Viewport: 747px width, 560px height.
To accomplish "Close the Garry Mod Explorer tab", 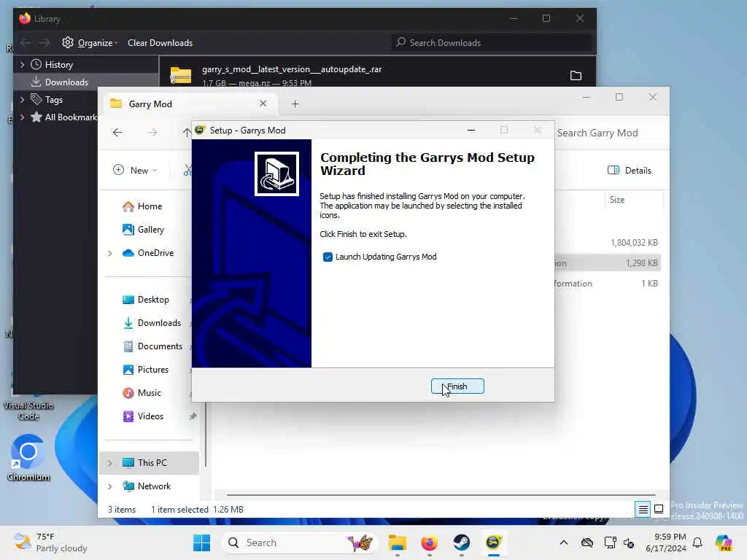I will (263, 104).
